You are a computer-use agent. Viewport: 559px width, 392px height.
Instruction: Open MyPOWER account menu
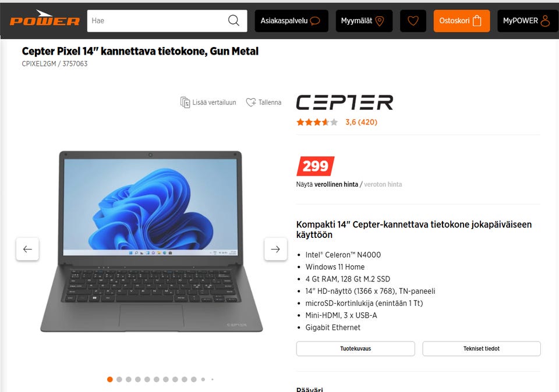pos(528,21)
